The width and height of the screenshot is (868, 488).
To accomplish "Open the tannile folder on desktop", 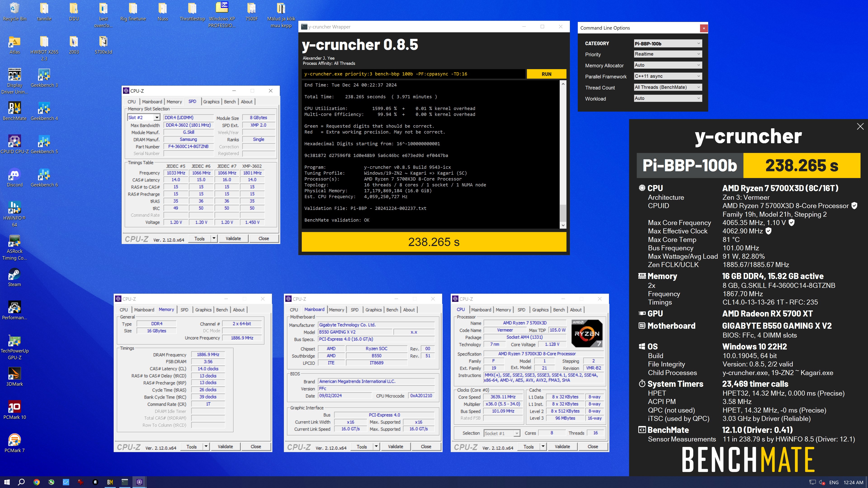I will pyautogui.click(x=44, y=12).
